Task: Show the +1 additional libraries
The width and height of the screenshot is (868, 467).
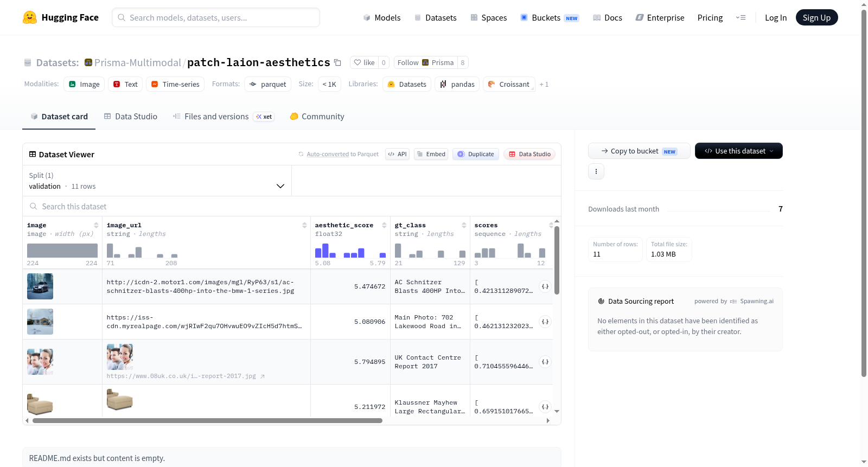Action: 544,85
